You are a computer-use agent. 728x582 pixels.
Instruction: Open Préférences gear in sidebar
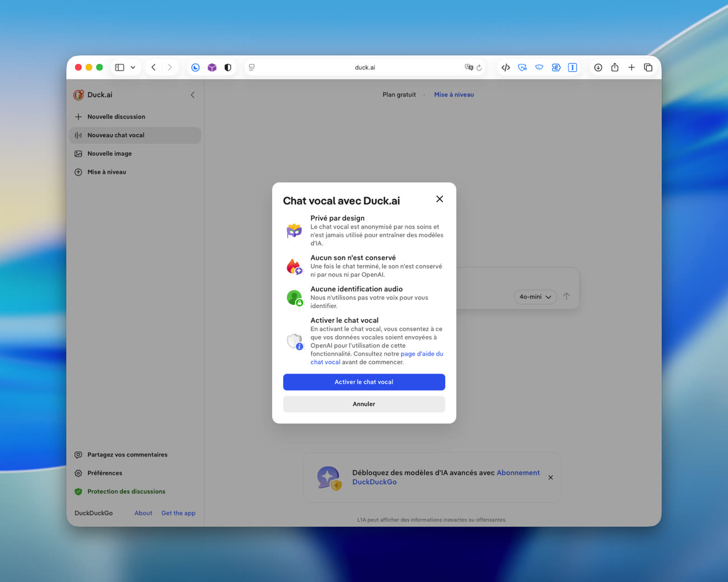pos(78,473)
